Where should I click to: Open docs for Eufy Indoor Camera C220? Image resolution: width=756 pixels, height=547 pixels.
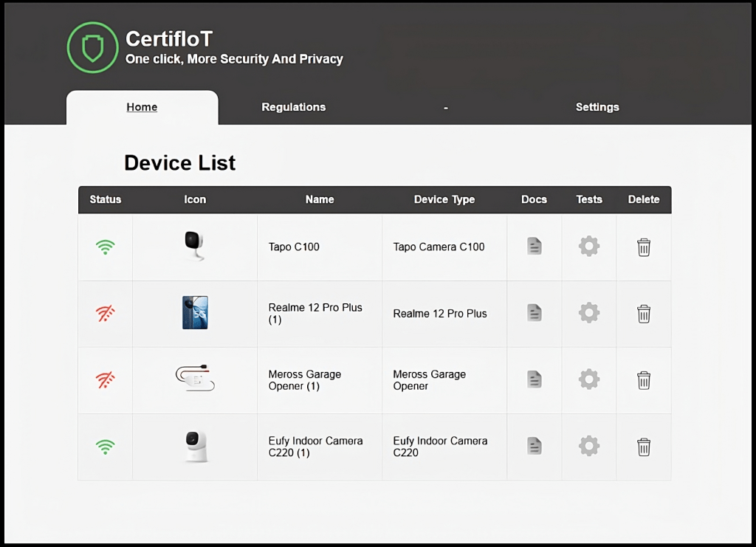coord(535,446)
